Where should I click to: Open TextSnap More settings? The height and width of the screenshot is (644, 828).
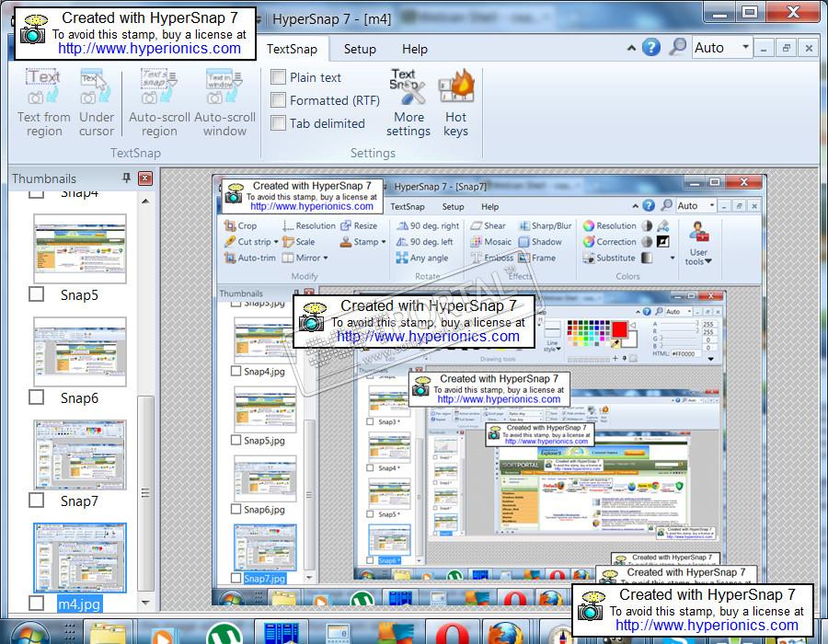tap(408, 103)
